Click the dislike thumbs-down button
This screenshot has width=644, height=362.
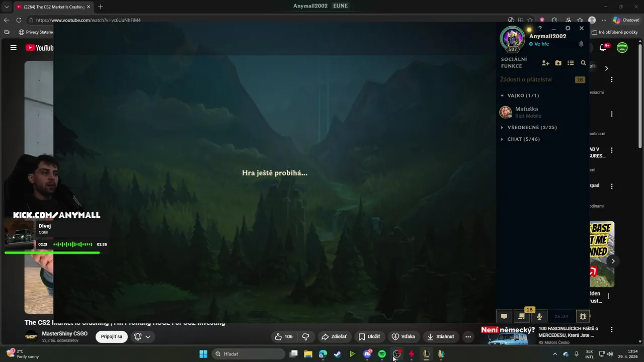pyautogui.click(x=305, y=336)
